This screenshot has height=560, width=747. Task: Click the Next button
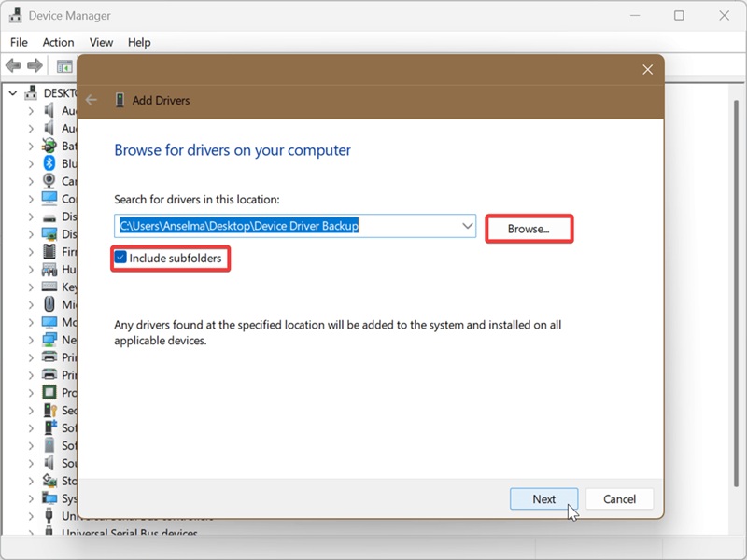543,499
